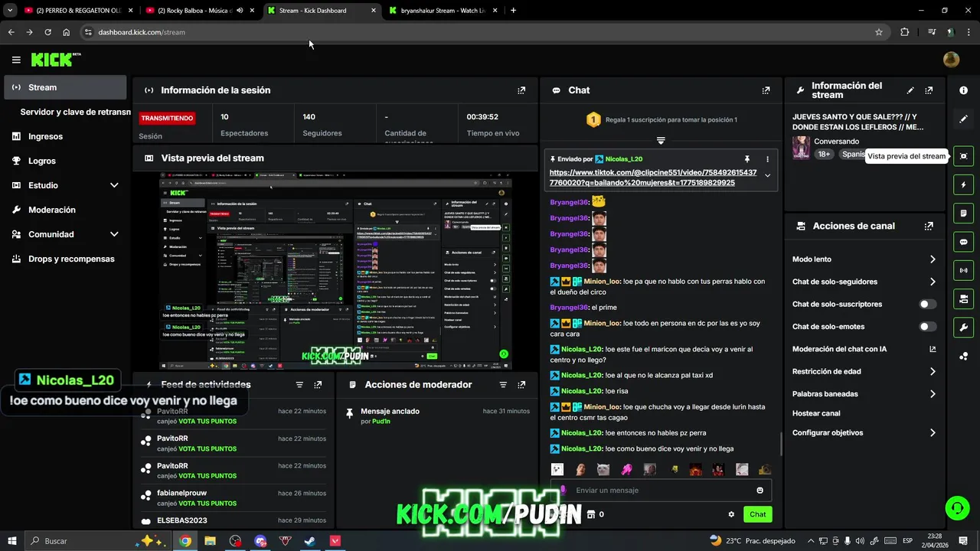Pop out the Acciones de moderador panel
980x551 pixels.
tap(521, 385)
